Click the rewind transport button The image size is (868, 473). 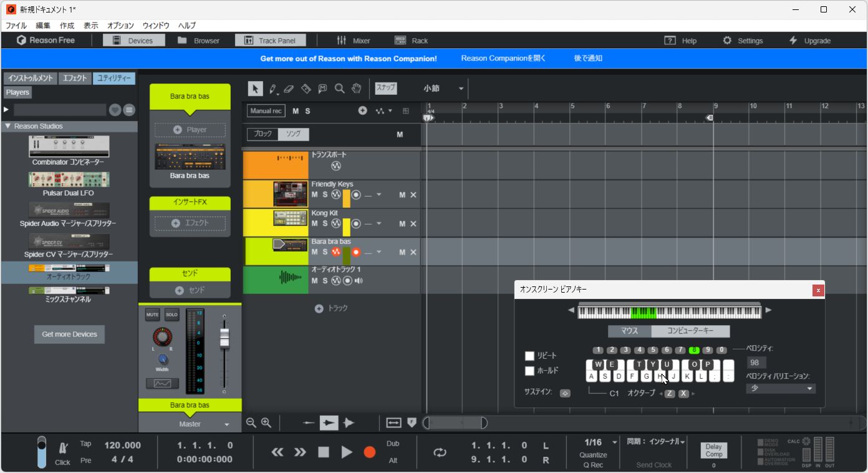(278, 452)
